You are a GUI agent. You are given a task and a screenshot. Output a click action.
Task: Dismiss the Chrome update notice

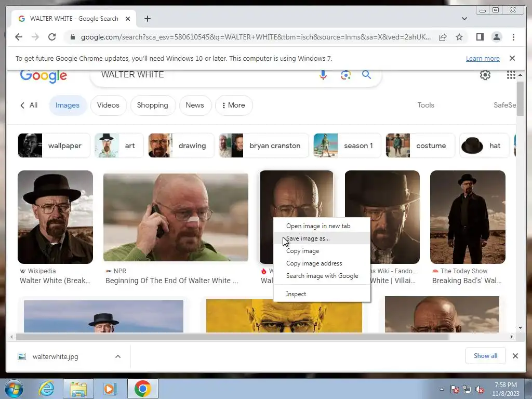pyautogui.click(x=512, y=58)
